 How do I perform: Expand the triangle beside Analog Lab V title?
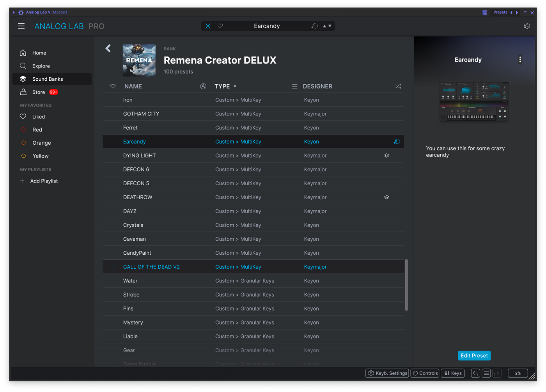14,12
